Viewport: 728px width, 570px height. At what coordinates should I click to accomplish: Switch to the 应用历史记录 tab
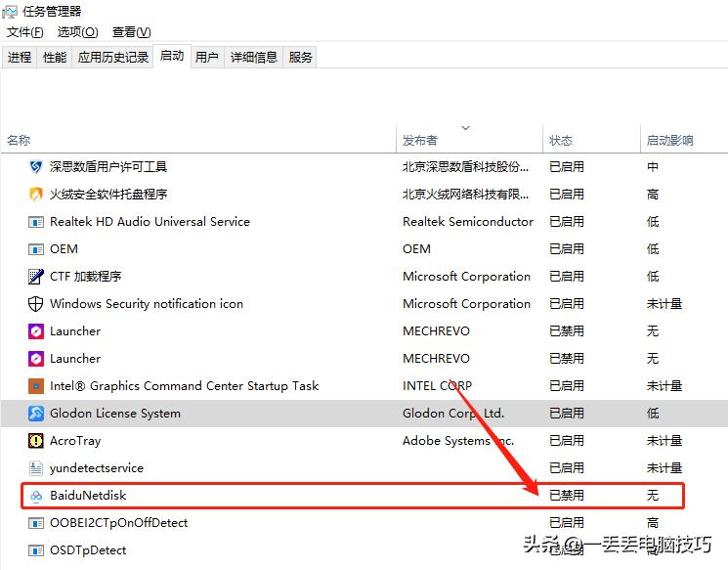[x=112, y=57]
